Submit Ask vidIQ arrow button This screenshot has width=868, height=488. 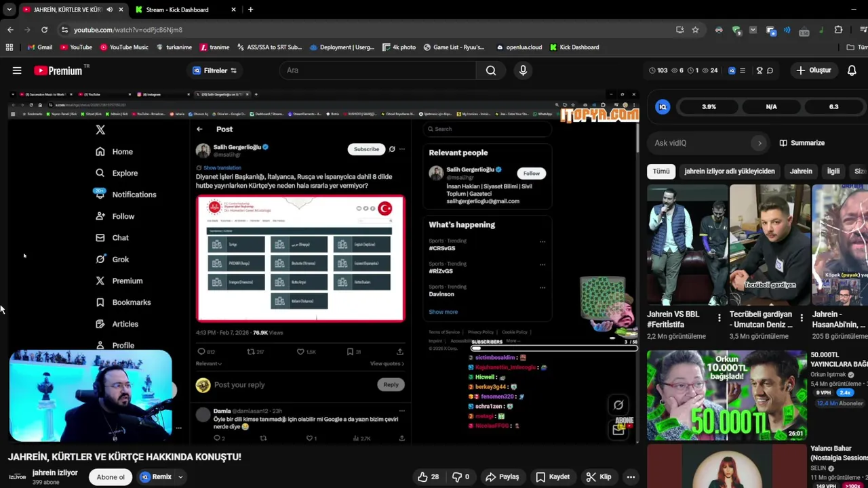759,143
